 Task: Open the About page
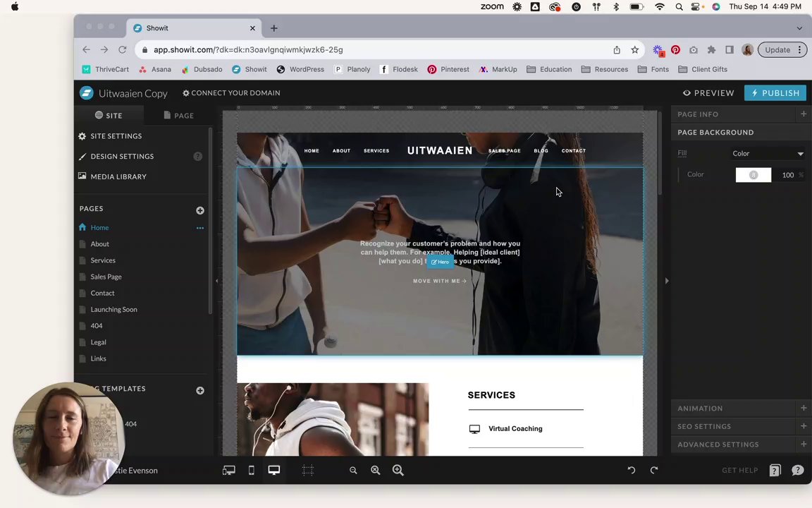click(100, 243)
